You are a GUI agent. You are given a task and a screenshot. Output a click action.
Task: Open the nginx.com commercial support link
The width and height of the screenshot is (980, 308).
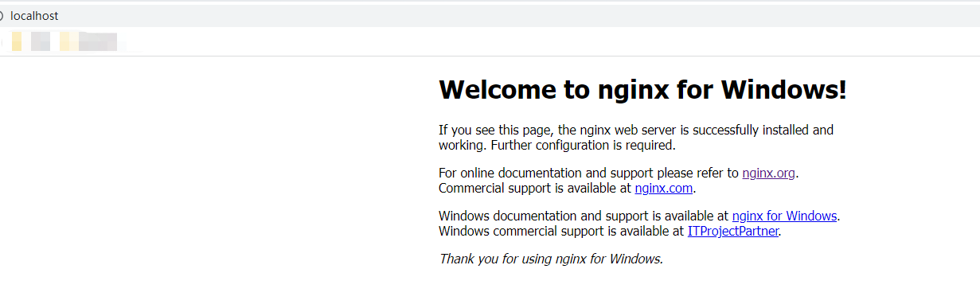click(x=664, y=189)
